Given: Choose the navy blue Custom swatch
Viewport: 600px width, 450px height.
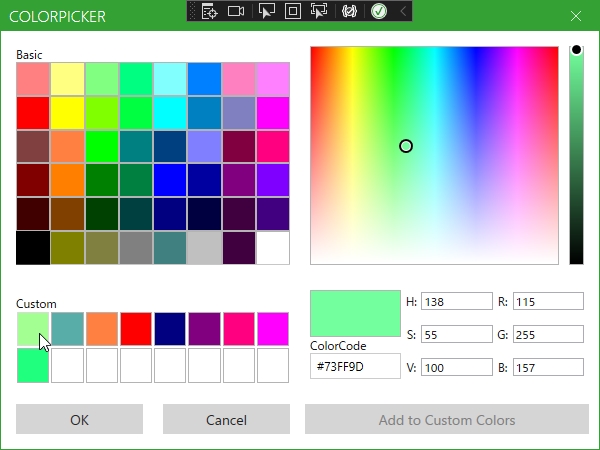Looking at the screenshot, I should coord(170,329).
